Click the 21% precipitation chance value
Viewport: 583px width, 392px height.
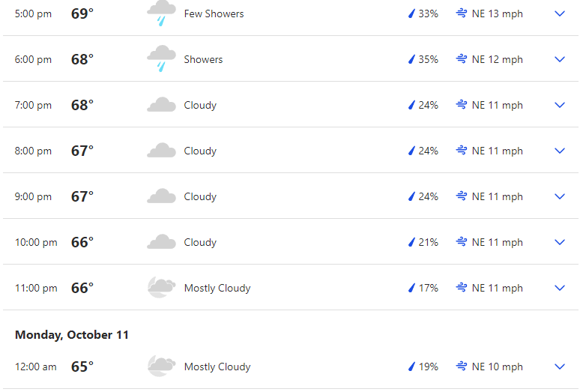coord(429,242)
